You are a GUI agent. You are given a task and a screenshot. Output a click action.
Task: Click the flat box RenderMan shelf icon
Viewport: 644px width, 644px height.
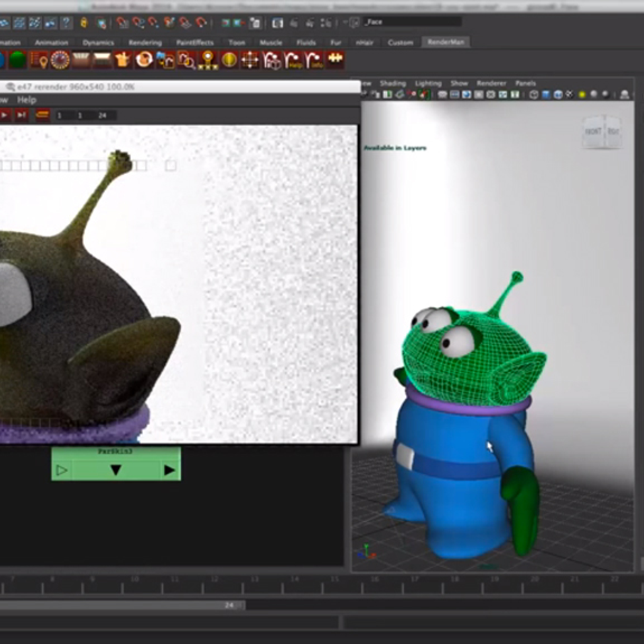click(x=102, y=60)
